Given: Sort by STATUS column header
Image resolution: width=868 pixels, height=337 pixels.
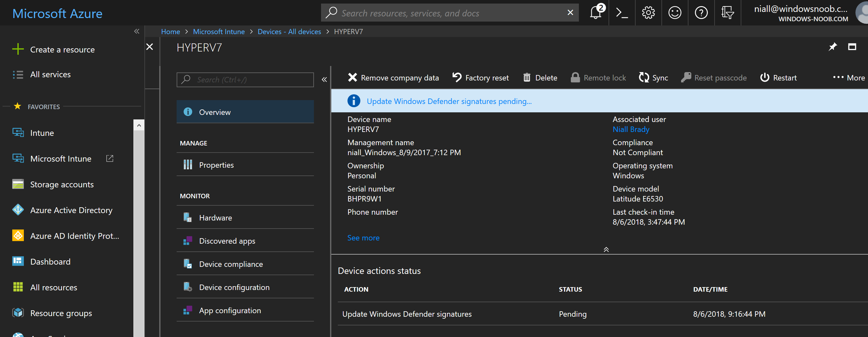Looking at the screenshot, I should [570, 289].
